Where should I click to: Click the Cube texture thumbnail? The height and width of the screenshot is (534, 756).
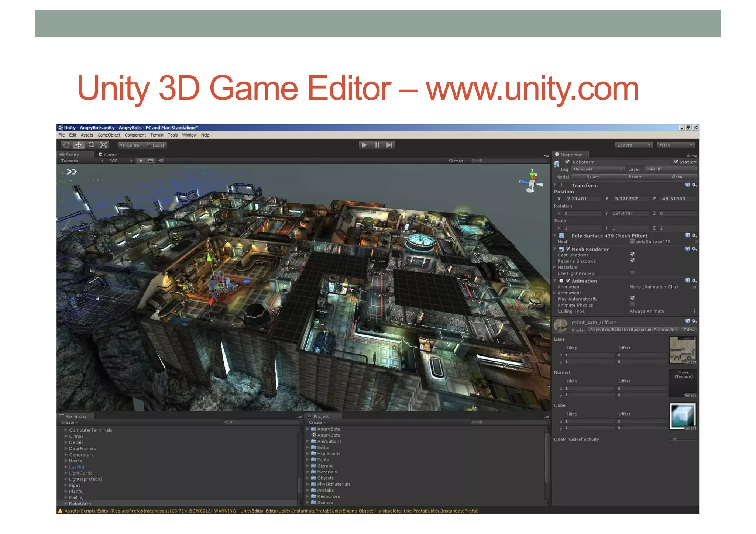(683, 416)
